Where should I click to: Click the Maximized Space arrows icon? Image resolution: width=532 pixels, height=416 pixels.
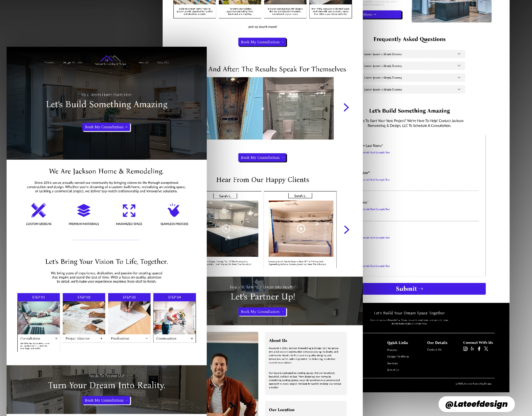tap(129, 210)
